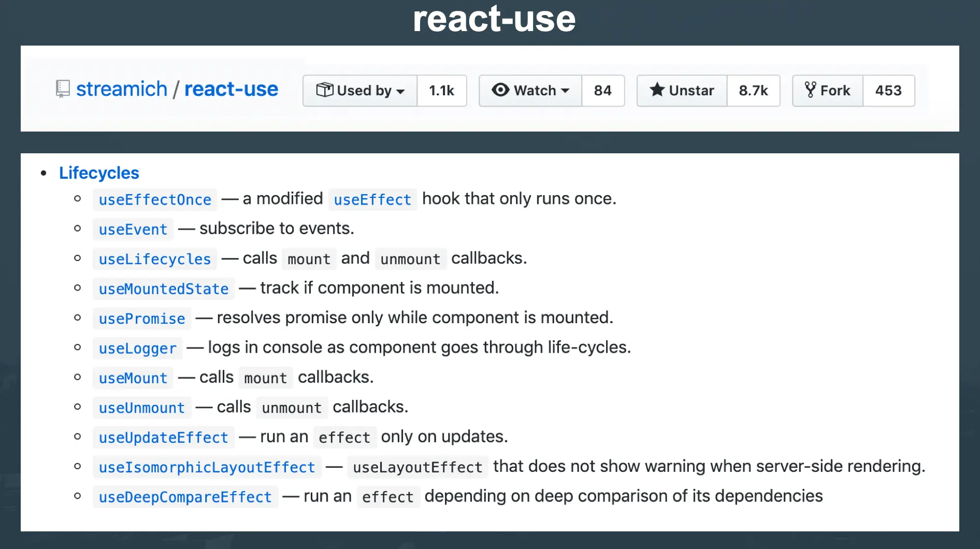Click the repository book icon
Viewport: 980px width, 549px height.
[63, 89]
